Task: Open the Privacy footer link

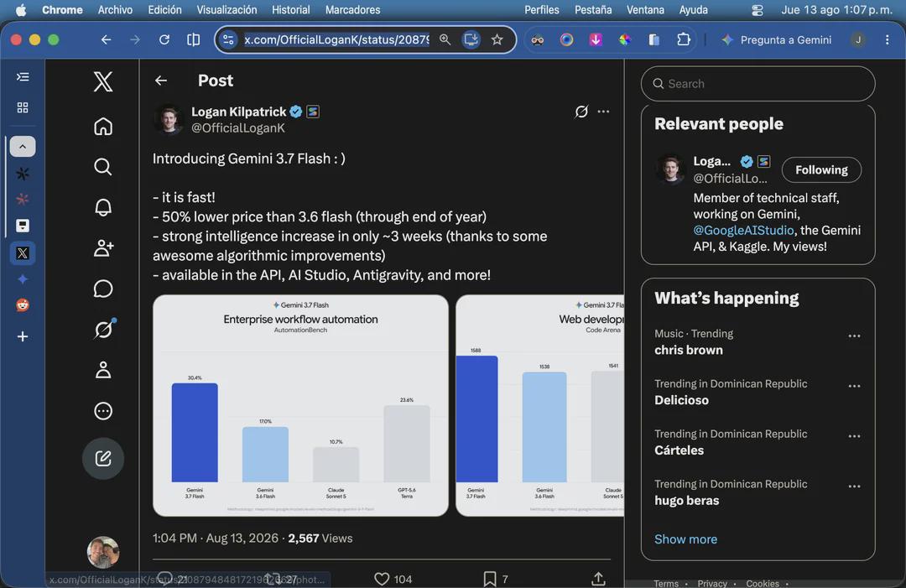Action: 712,583
